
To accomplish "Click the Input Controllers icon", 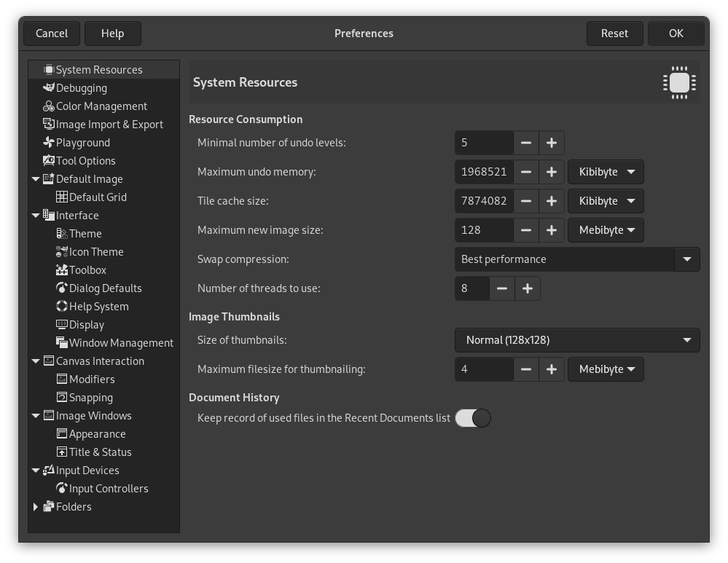I will 62,488.
